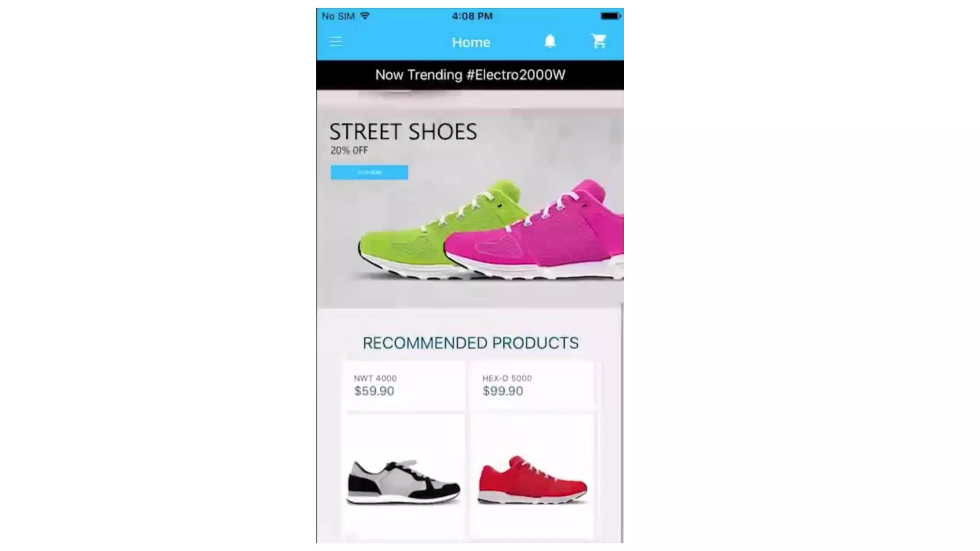The image size is (980, 551).
Task: Tap the Now Trending #Electro2000W banner
Action: click(x=470, y=75)
